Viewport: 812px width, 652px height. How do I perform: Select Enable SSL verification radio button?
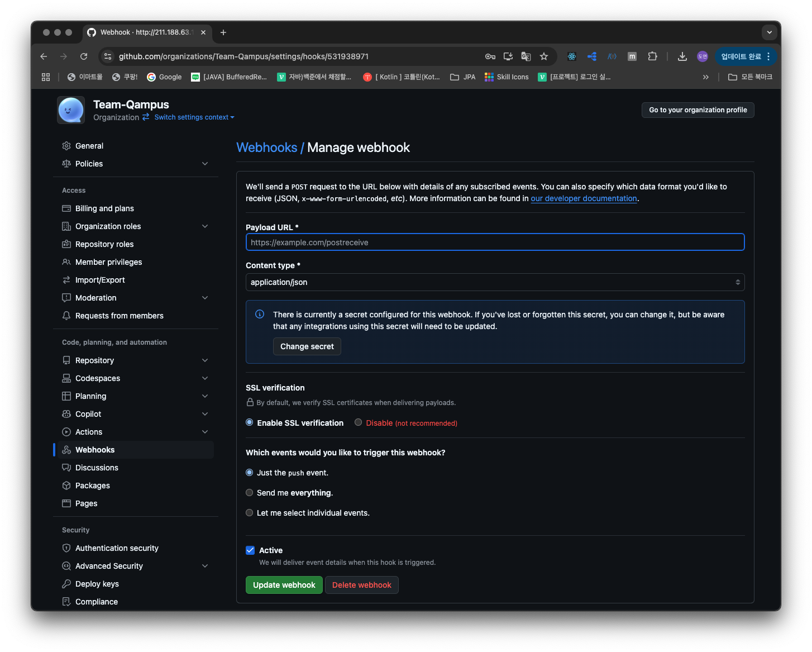[x=250, y=422]
